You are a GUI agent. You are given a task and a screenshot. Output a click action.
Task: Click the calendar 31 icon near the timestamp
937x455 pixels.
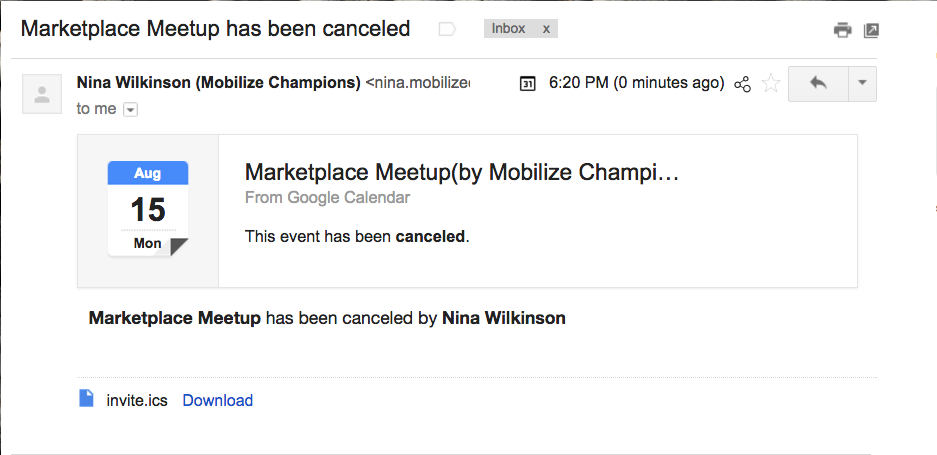(x=528, y=84)
